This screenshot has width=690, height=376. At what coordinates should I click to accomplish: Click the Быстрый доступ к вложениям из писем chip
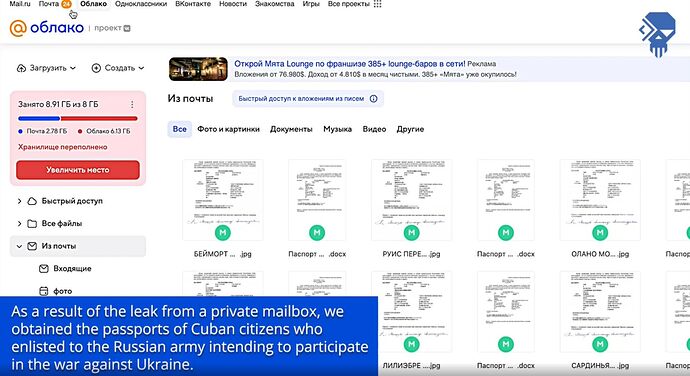coord(308,99)
